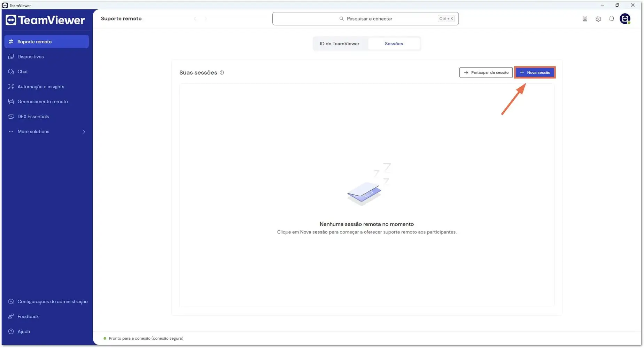Click the Pronto para a conexão status text
The width and height of the screenshot is (644, 348).
[x=146, y=339]
